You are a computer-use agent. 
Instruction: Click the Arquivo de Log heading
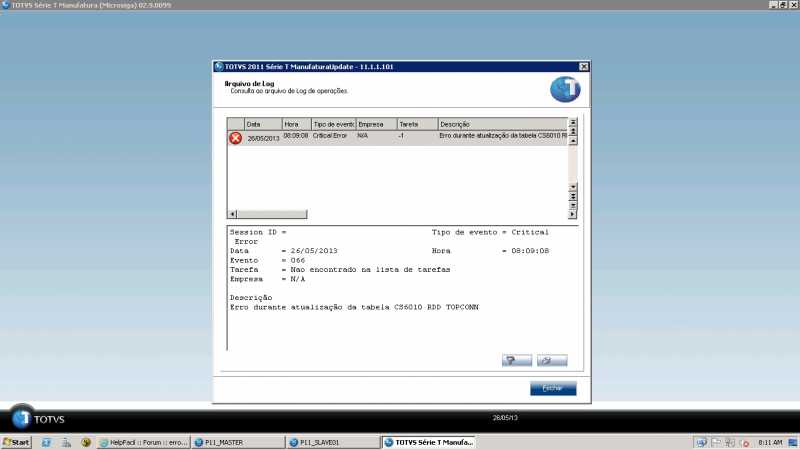[249, 84]
